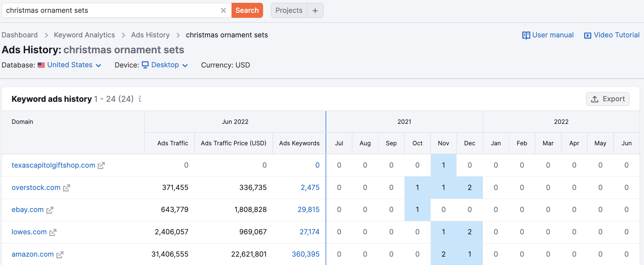Open external link icon beside lowes.com
Screen dimensions: 644x265
[x=53, y=232]
